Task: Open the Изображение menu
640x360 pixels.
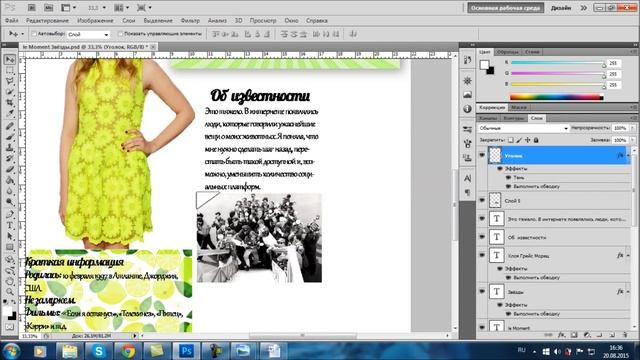Action: pos(95,20)
